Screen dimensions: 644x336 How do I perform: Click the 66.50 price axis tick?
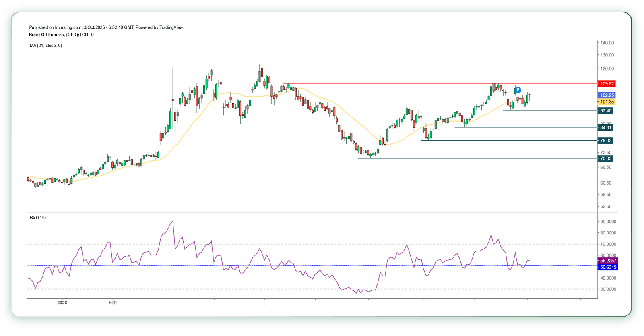click(606, 167)
